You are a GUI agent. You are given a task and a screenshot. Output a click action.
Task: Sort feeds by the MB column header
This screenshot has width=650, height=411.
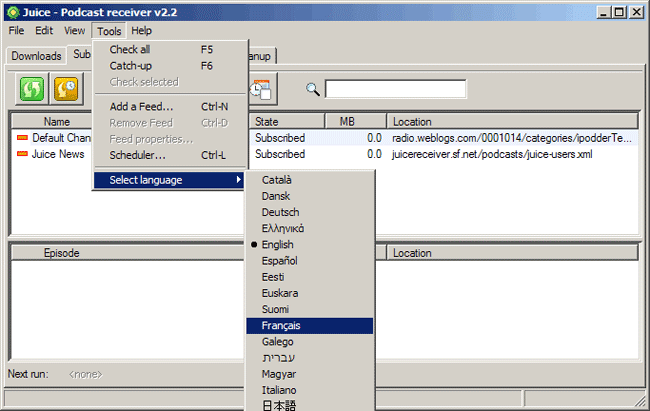tap(356, 122)
